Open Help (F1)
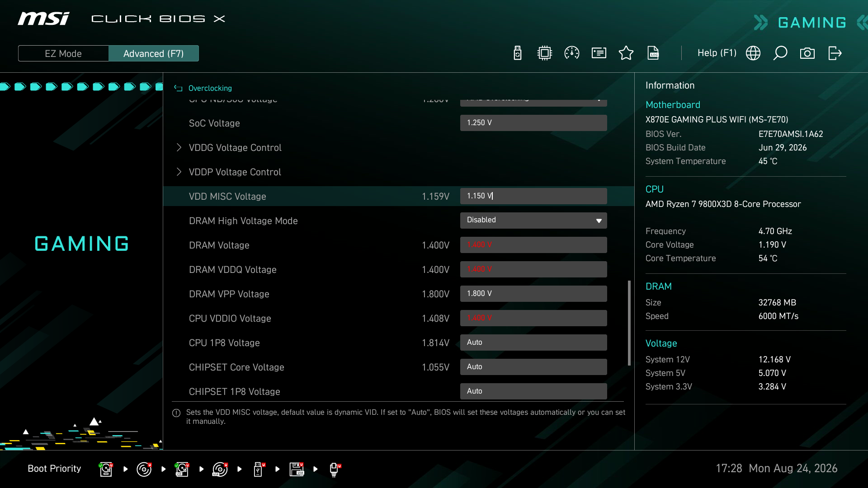Screen dimensions: 868x488 point(717,53)
